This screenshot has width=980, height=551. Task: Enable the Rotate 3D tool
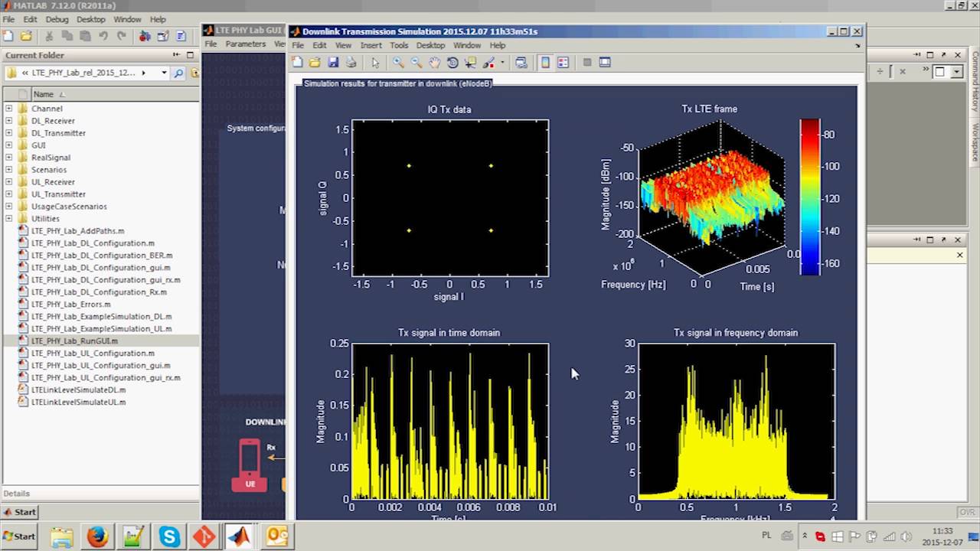pyautogui.click(x=452, y=63)
